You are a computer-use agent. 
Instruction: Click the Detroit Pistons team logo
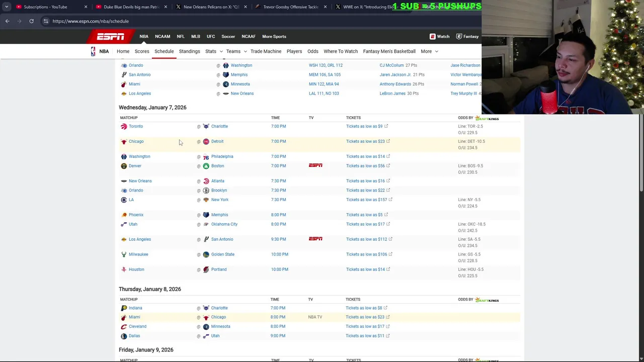pos(206,141)
